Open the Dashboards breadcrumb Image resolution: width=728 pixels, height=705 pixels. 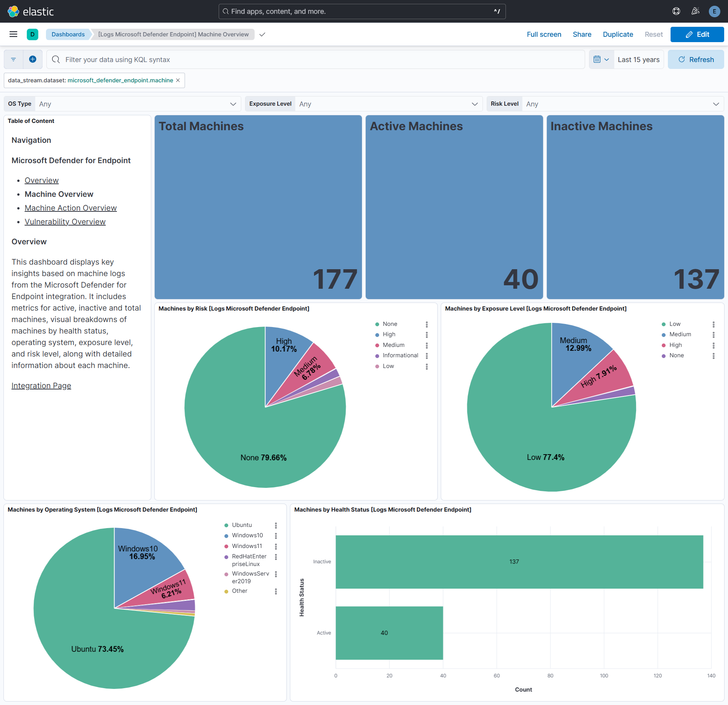pos(68,34)
